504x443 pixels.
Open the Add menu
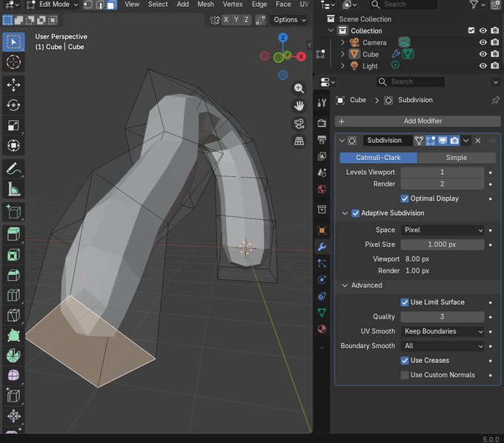click(x=183, y=4)
